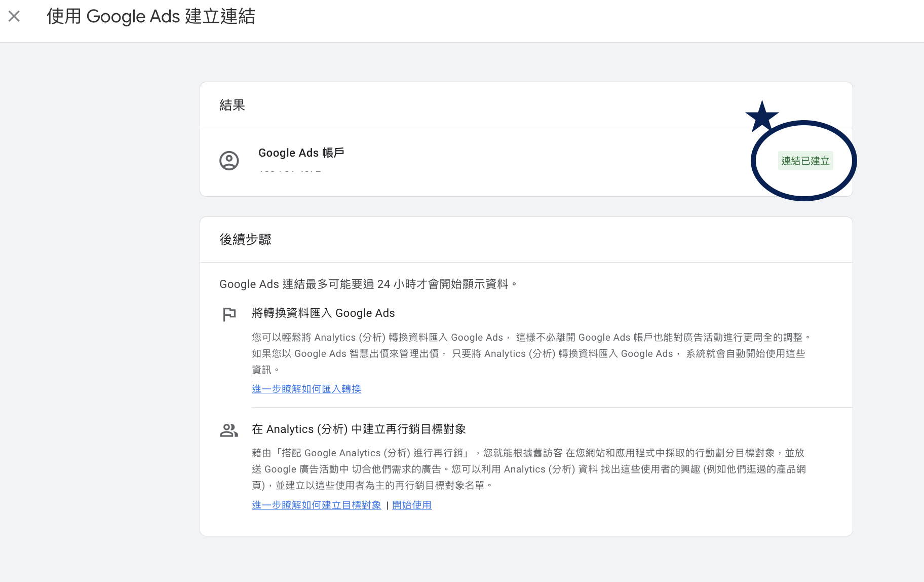Click the 24 小時 notice sentence
This screenshot has width=924, height=582.
pos(368,284)
